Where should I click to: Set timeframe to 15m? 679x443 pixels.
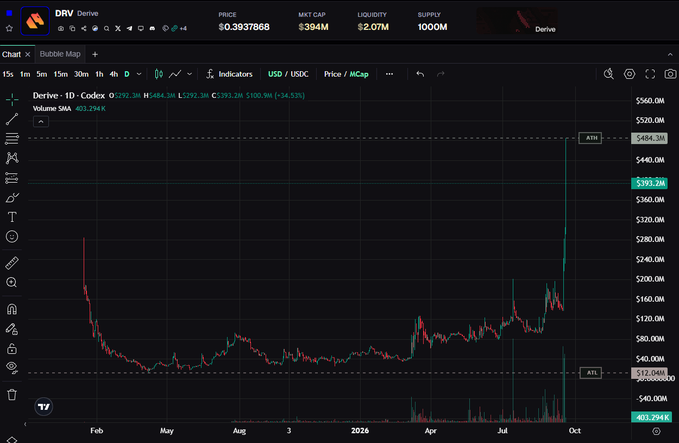(61, 74)
